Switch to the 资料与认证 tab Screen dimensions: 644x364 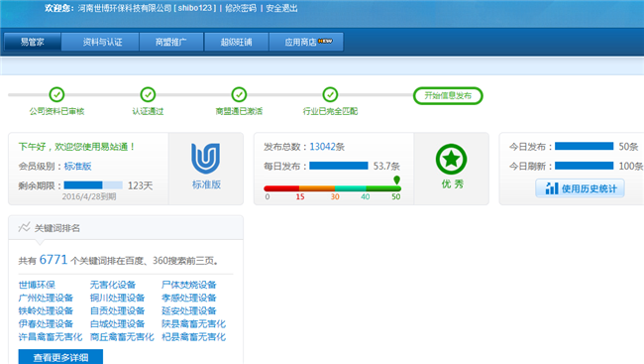[x=100, y=42]
